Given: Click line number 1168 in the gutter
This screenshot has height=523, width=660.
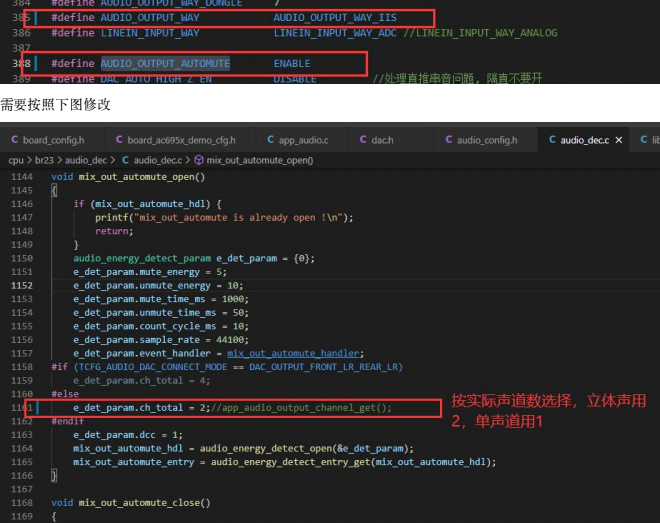Looking at the screenshot, I should coord(22,503).
